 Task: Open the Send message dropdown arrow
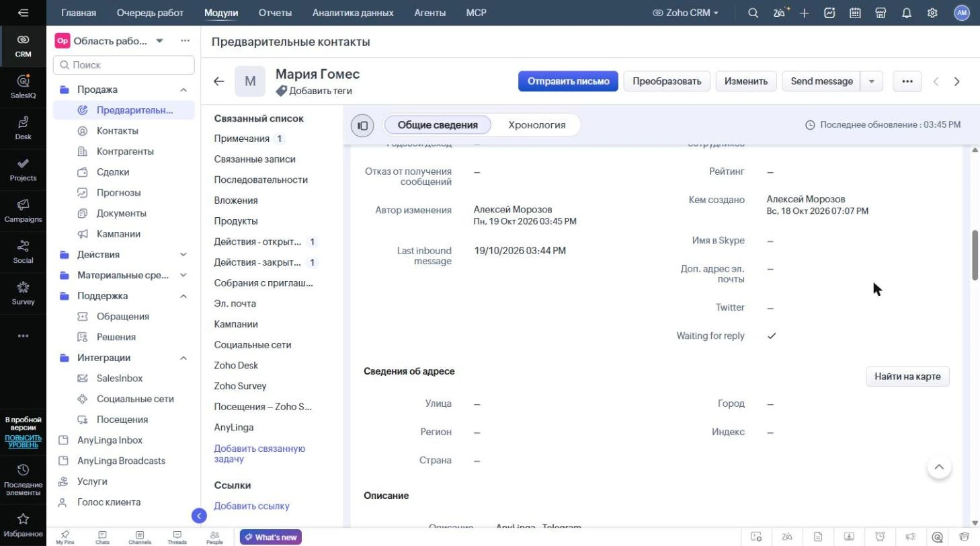[x=872, y=81]
